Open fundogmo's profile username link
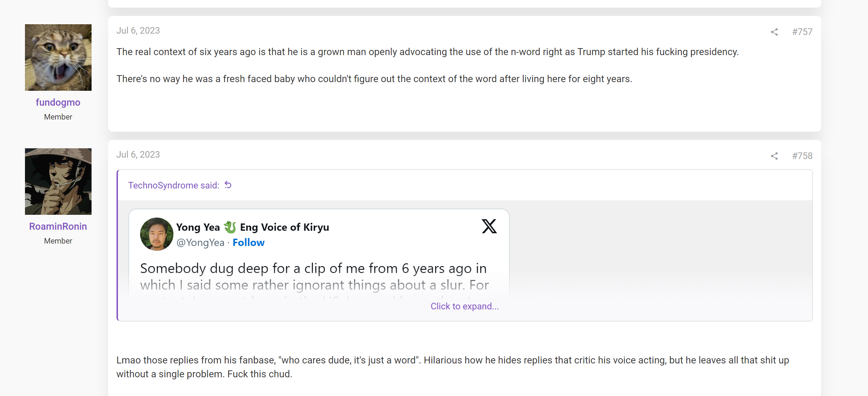The image size is (868, 396). point(58,103)
